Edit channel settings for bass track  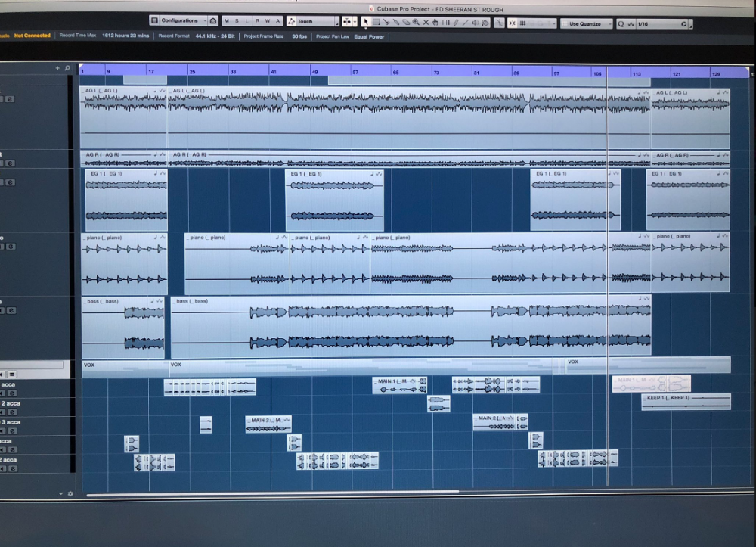pyautogui.click(x=11, y=311)
